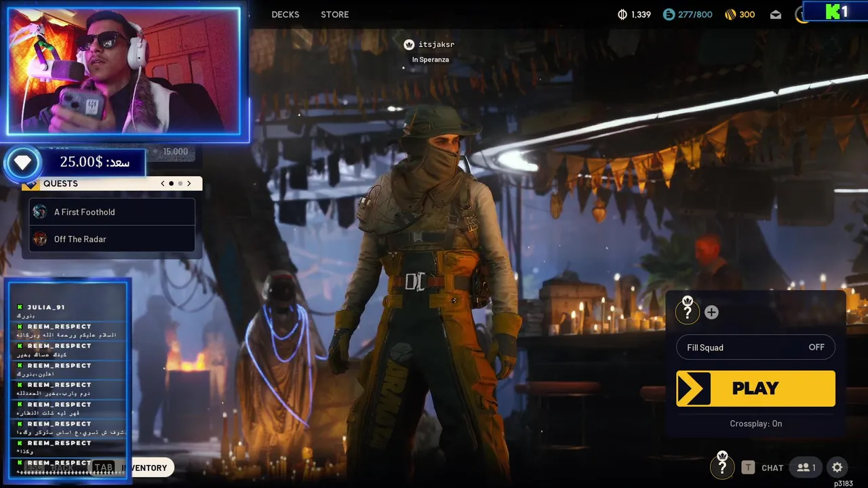Image resolution: width=868 pixels, height=488 pixels.
Task: Go to previous quests page arrow
Action: click(x=163, y=184)
